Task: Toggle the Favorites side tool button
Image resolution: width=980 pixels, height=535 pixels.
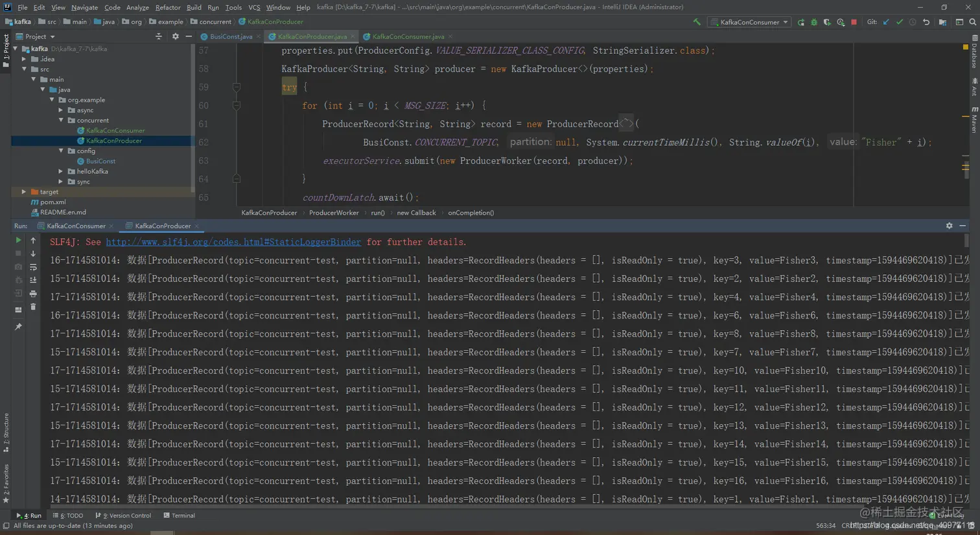Action: pyautogui.click(x=5, y=484)
